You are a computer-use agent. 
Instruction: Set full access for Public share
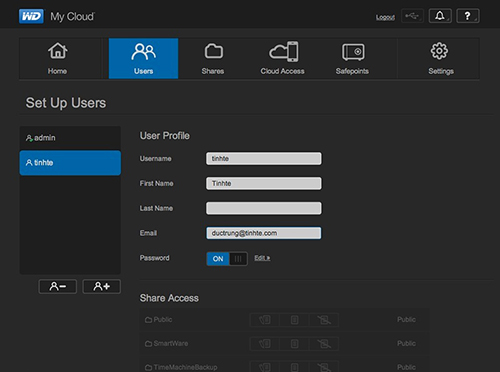click(x=265, y=320)
